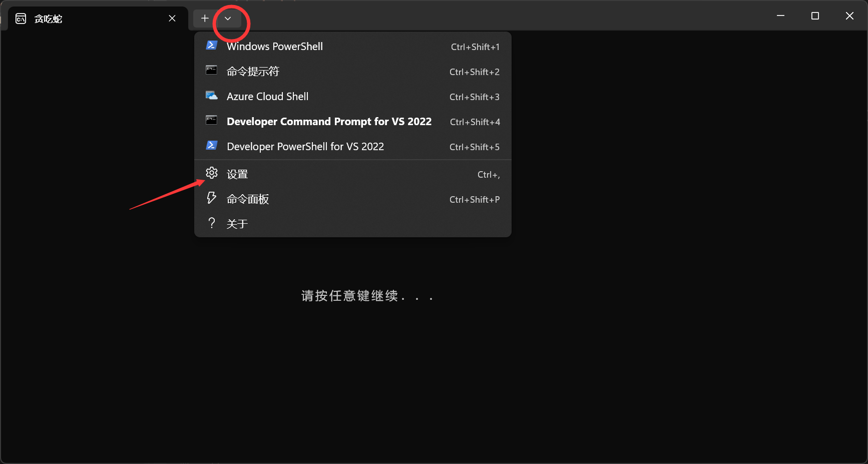868x464 pixels.
Task: Click the Ctrl+Shift+P shortcut label
Action: [475, 200]
